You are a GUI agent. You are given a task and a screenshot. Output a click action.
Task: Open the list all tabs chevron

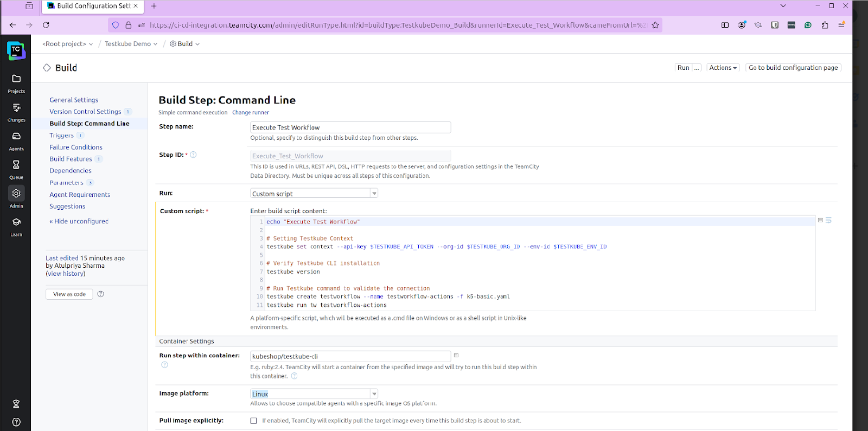[x=783, y=6]
